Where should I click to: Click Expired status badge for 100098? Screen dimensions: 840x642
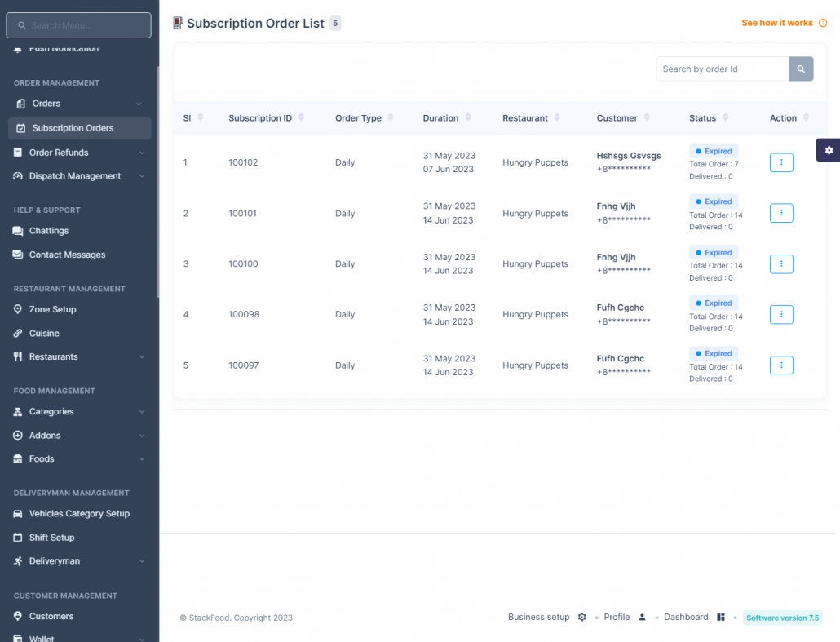[714, 303]
